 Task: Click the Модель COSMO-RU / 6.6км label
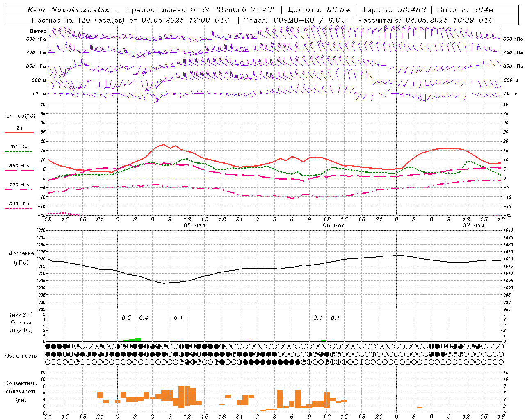pyautogui.click(x=296, y=20)
